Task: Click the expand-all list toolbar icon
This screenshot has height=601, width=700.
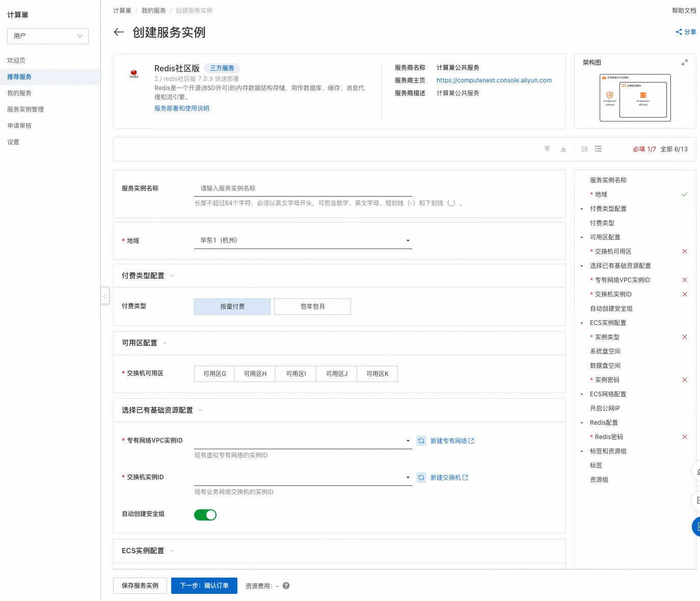Action: [x=598, y=149]
